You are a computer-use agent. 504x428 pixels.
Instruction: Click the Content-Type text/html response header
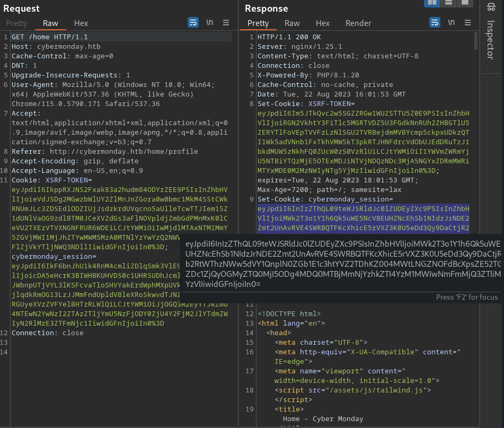coord(338,56)
